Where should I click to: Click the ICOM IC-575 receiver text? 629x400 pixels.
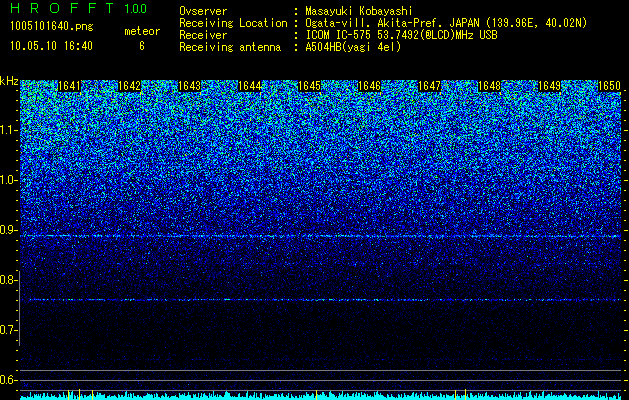[x=401, y=35]
